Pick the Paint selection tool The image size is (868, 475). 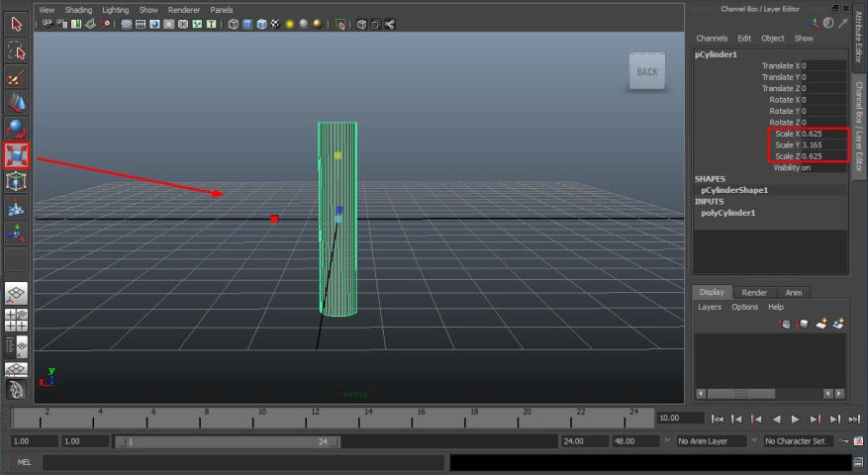pyautogui.click(x=16, y=77)
